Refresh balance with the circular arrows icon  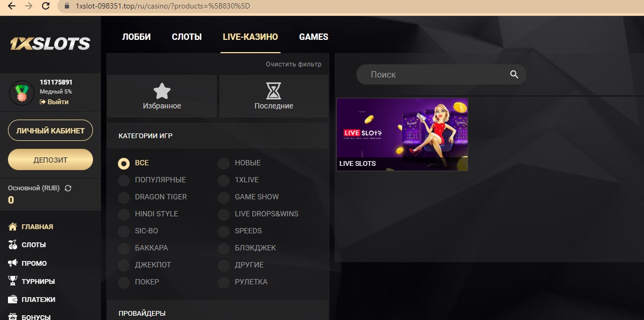click(67, 188)
